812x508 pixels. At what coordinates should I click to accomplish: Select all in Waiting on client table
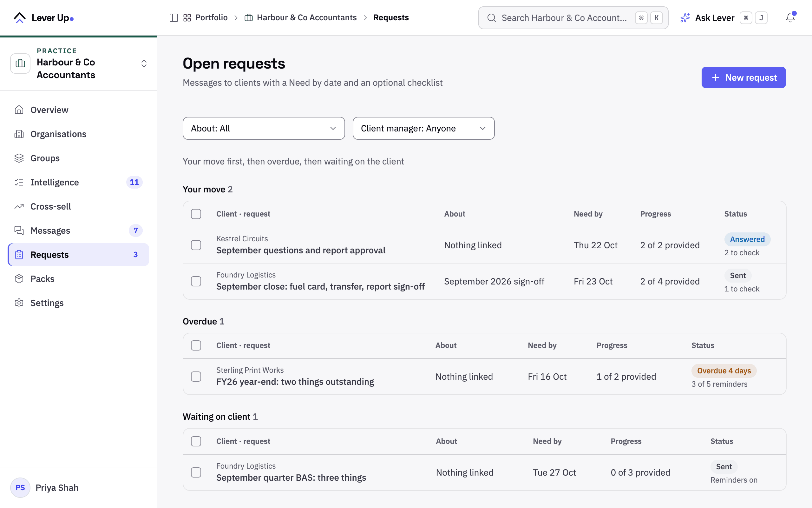[x=196, y=441]
